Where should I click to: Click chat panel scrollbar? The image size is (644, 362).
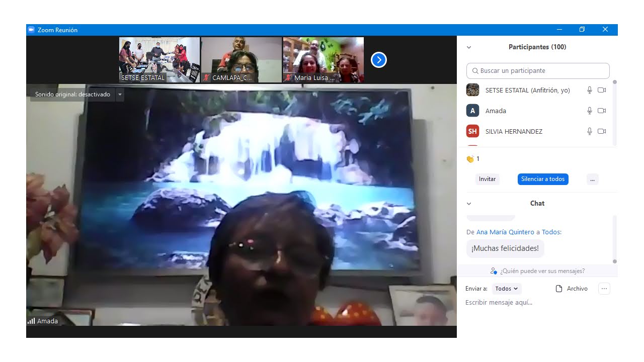pyautogui.click(x=614, y=239)
